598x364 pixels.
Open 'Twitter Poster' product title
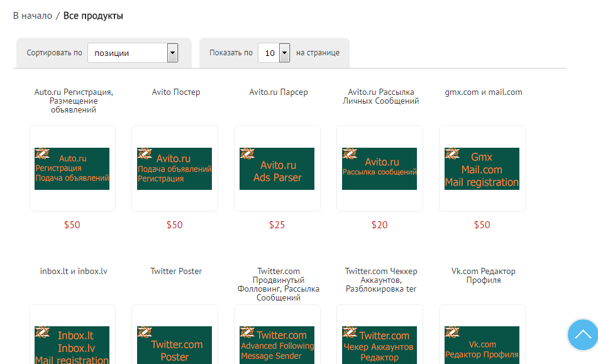click(176, 271)
